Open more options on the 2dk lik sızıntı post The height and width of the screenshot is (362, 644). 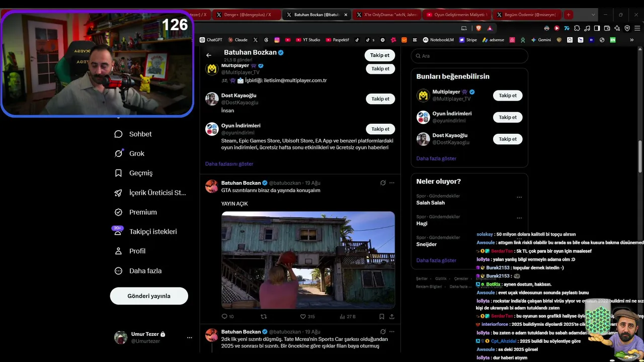coord(392,332)
